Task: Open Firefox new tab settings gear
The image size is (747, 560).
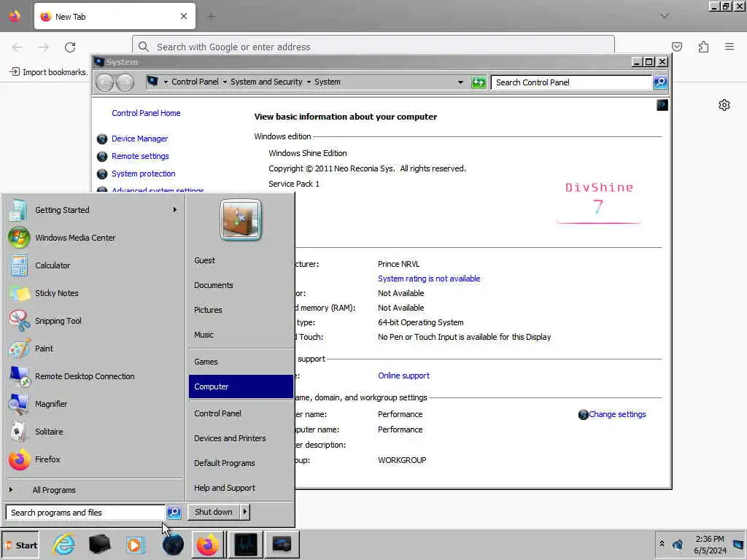Action: point(724,105)
